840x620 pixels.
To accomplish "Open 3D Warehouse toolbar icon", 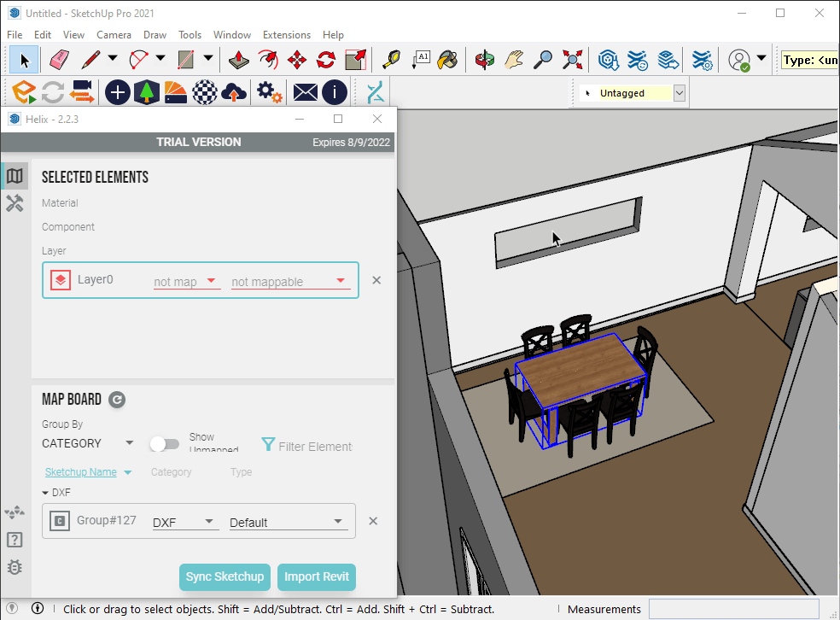I will coord(609,60).
